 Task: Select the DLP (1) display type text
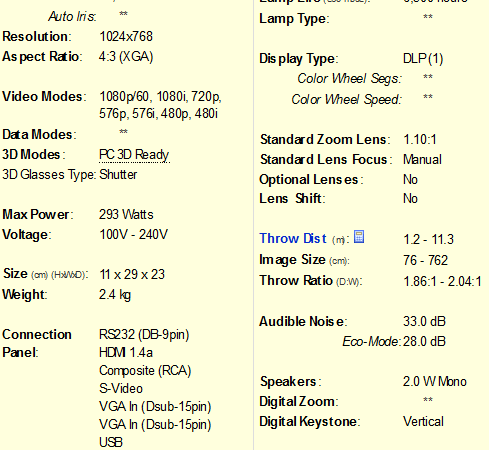tap(423, 59)
